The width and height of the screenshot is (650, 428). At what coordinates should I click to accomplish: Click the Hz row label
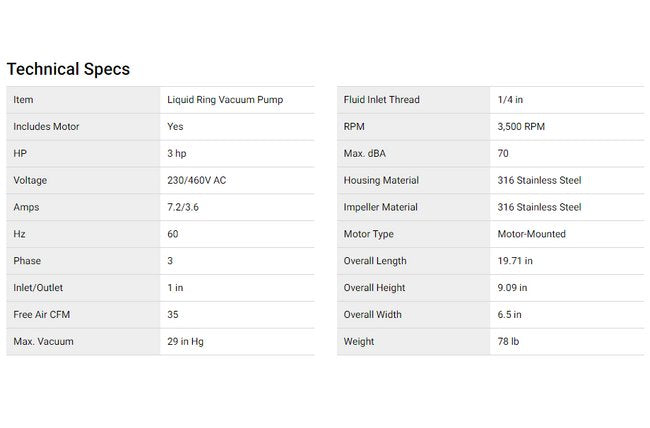click(19, 234)
